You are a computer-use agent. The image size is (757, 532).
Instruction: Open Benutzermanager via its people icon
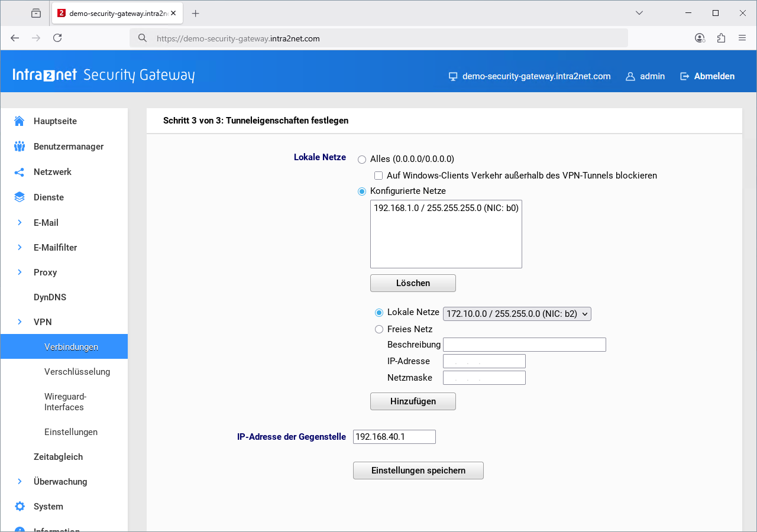click(x=18, y=146)
